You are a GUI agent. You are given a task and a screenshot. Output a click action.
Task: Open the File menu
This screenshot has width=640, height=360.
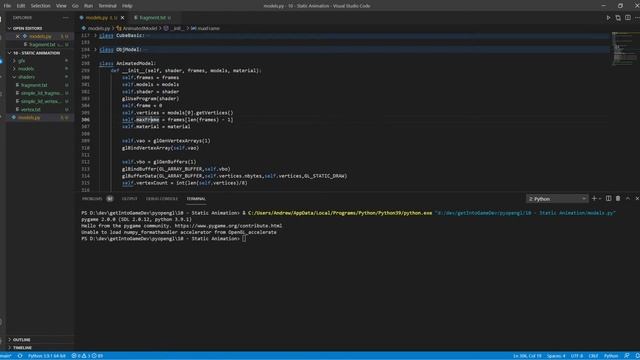pyautogui.click(x=7, y=6)
